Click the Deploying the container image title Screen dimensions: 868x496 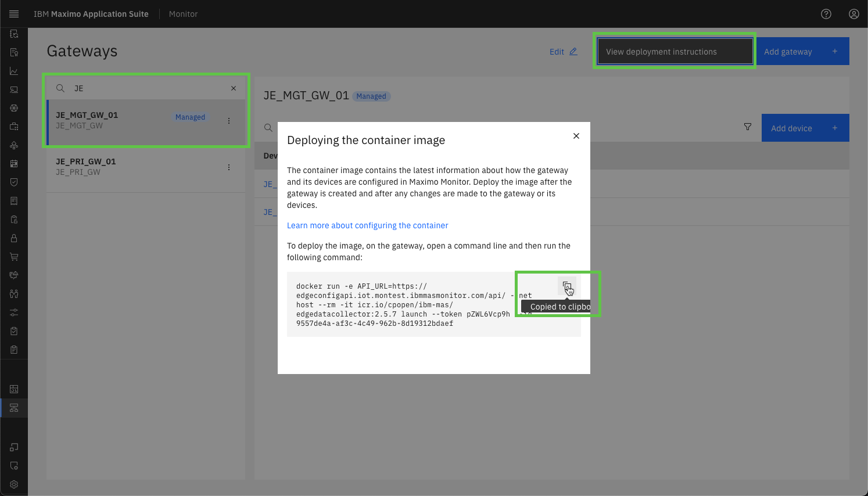click(366, 140)
